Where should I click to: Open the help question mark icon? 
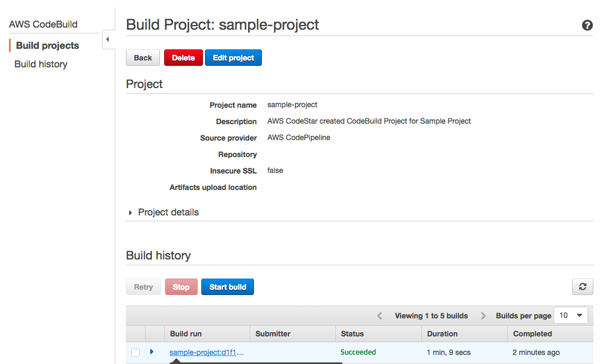587,25
